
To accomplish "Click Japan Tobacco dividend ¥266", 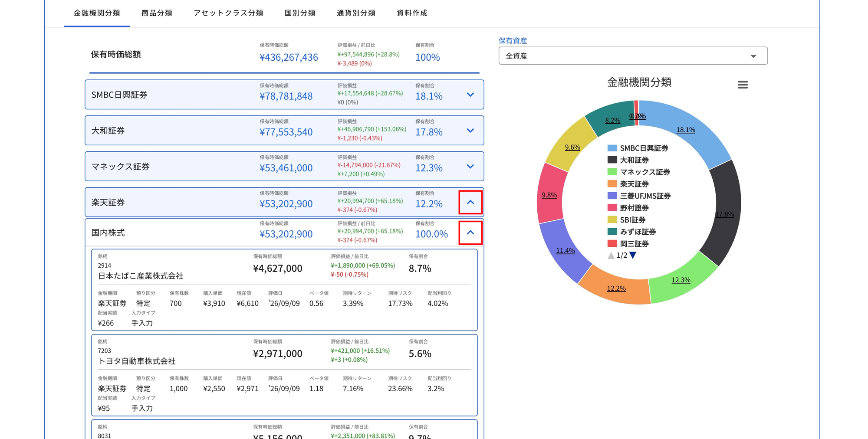I will (x=105, y=323).
